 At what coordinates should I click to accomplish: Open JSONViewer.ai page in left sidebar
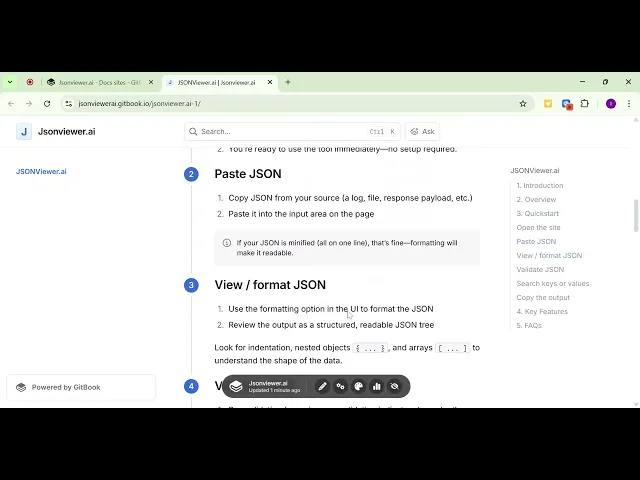[41, 171]
